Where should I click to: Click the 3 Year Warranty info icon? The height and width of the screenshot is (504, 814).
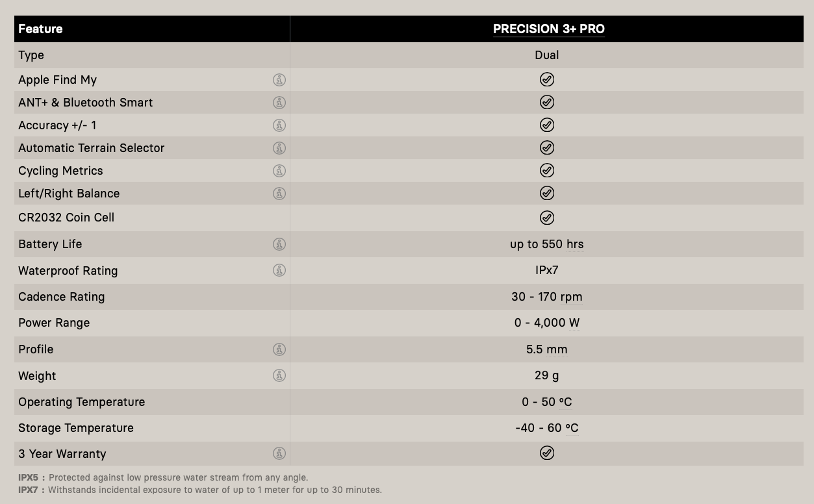(x=279, y=453)
